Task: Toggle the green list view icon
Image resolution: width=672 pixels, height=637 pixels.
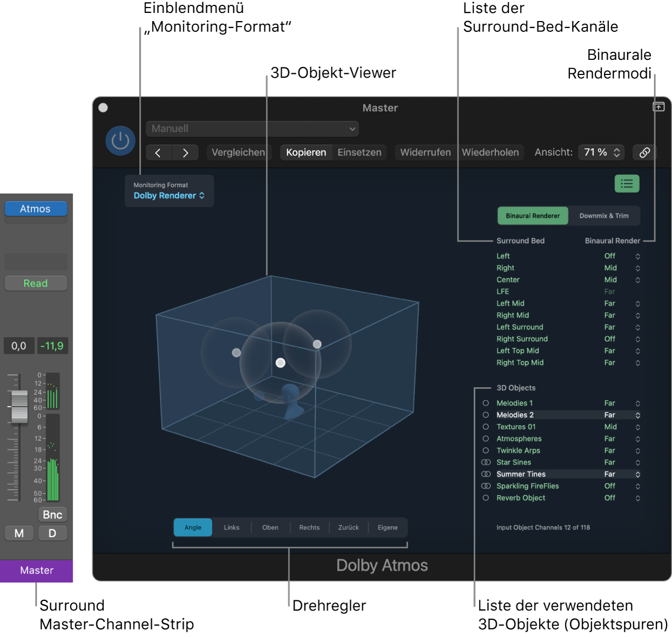Action: click(x=627, y=184)
